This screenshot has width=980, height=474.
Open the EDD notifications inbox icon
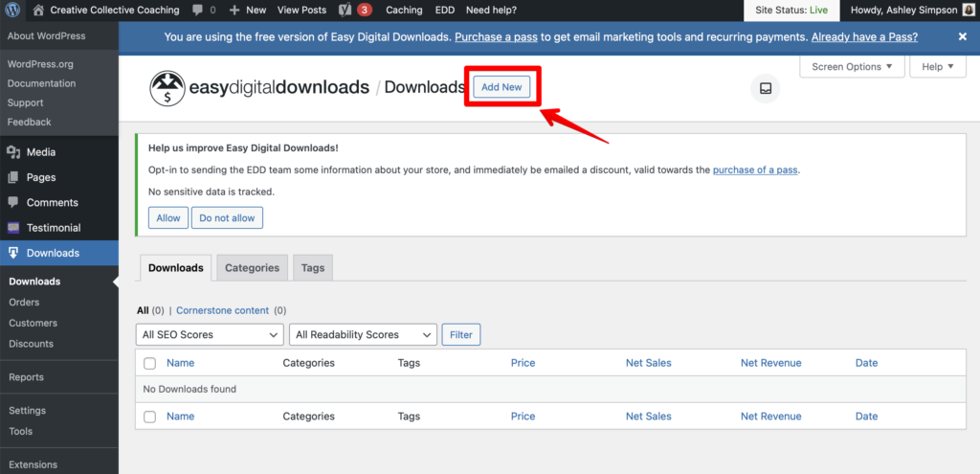coord(765,88)
